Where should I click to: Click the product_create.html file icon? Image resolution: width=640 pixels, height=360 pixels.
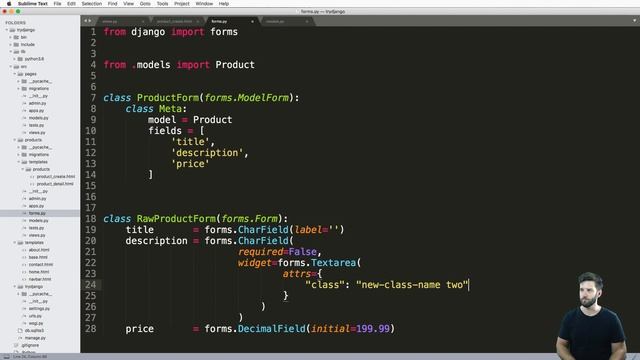tap(32, 177)
